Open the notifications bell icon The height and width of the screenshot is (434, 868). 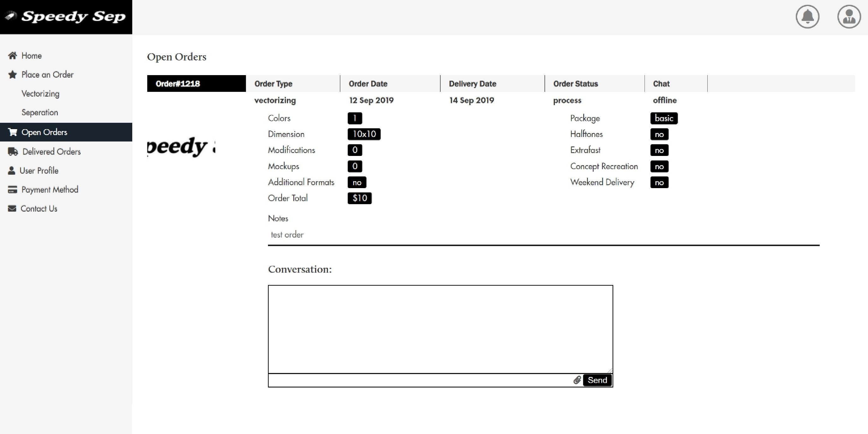tap(807, 16)
